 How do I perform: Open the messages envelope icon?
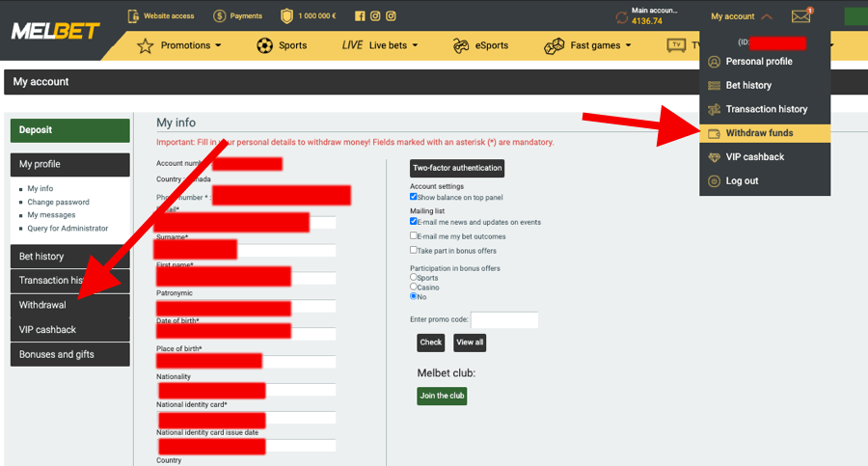click(x=800, y=16)
